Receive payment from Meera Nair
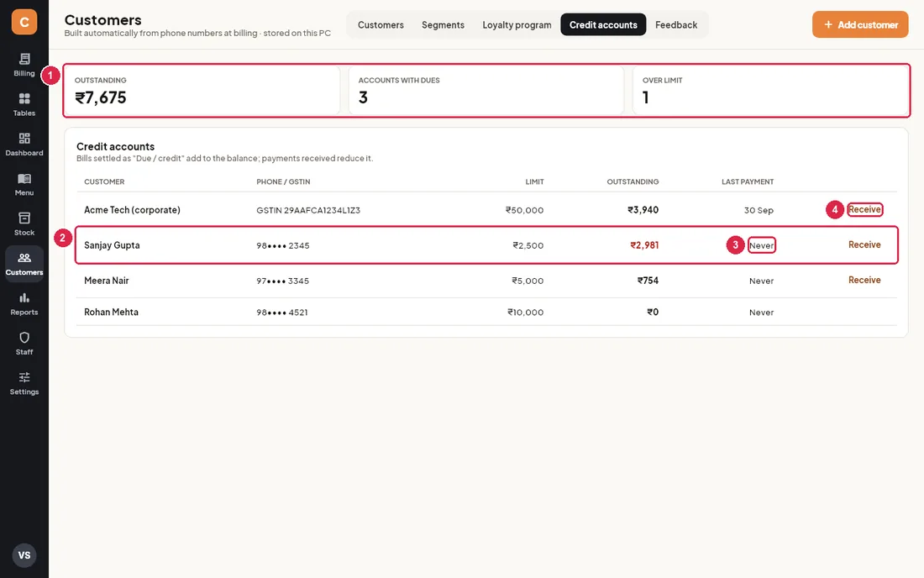Viewport: 924px width, 578px height. click(864, 280)
